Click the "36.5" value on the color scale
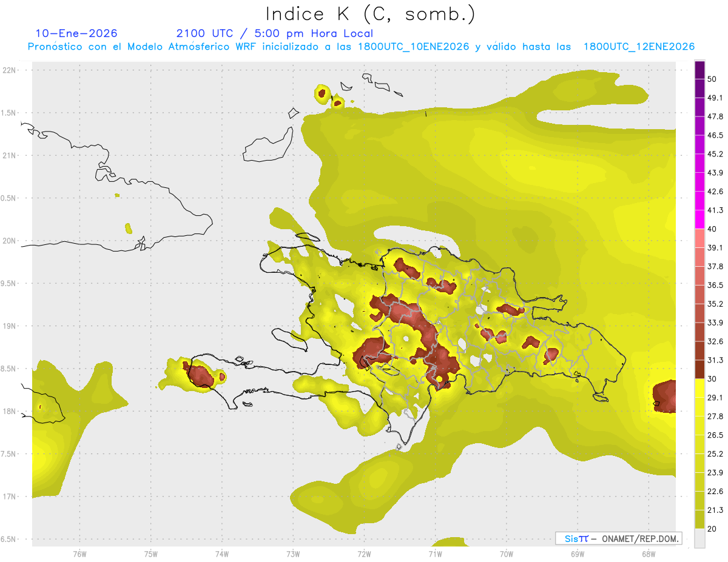The width and height of the screenshot is (728, 562). [x=715, y=285]
